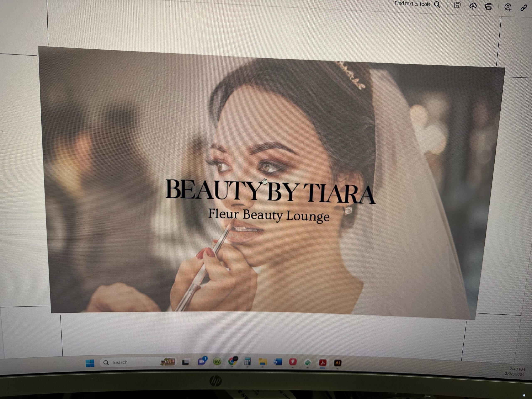Open the green W app in the taskbar
The width and height of the screenshot is (532, 399).
tap(217, 361)
